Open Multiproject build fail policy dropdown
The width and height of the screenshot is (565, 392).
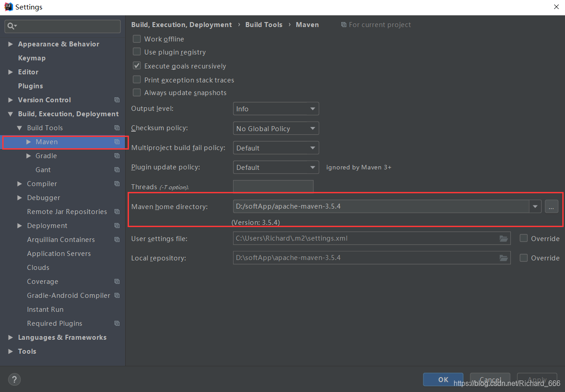tap(276, 148)
